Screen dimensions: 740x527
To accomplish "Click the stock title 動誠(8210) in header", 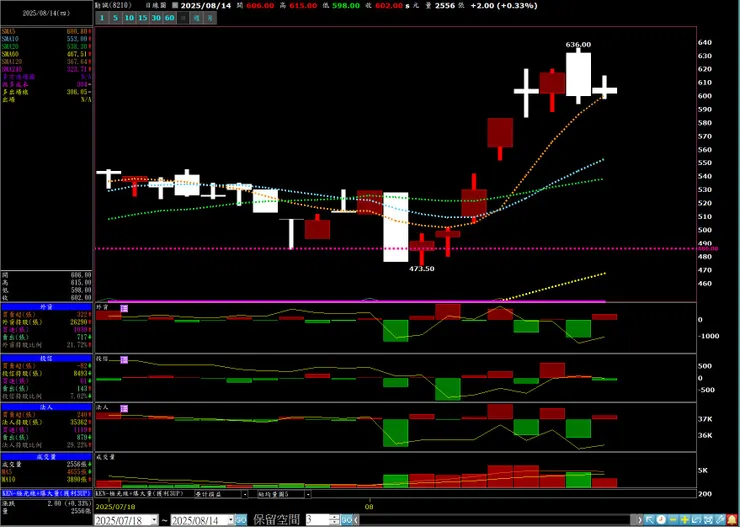I will tap(114, 6).
